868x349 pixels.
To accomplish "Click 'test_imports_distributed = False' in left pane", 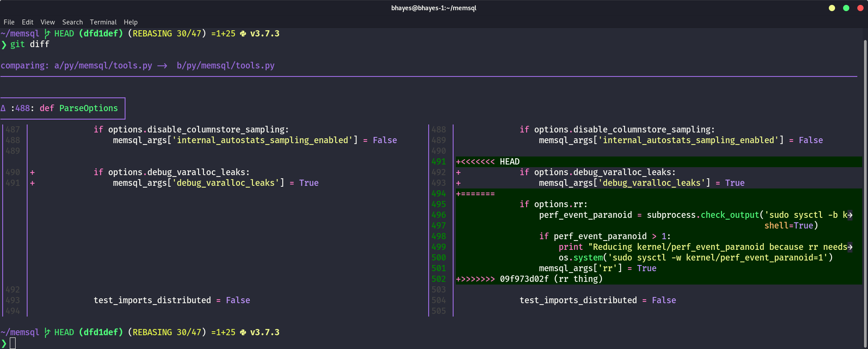I will pos(172,301).
